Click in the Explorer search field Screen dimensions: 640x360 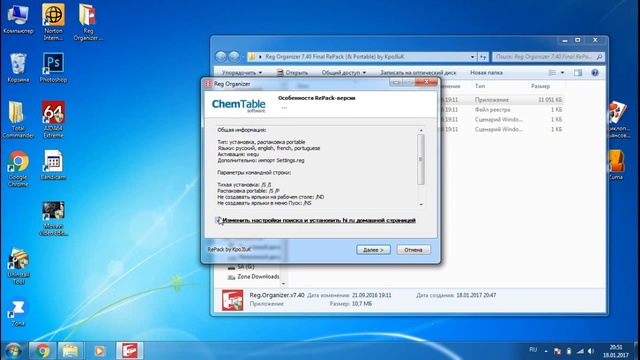548,57
